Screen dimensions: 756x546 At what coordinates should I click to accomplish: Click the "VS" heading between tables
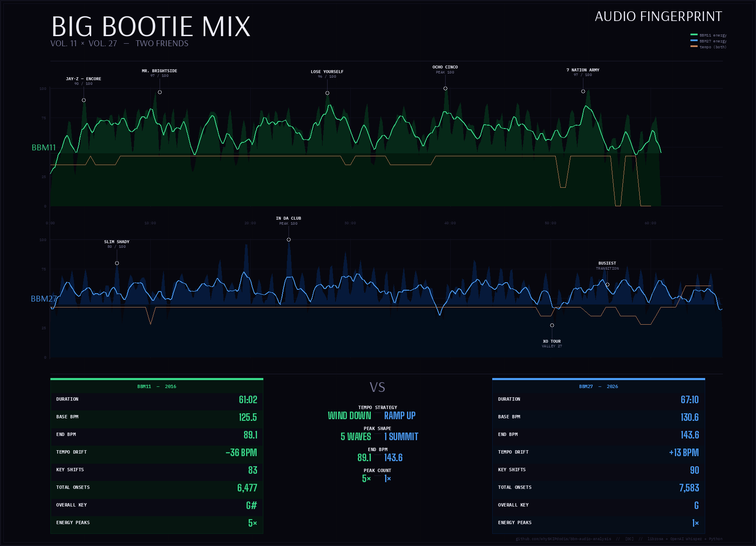pos(378,387)
